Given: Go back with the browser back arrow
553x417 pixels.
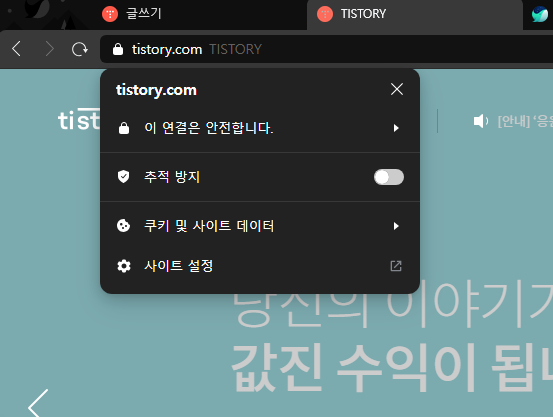Looking at the screenshot, I should pos(16,49).
